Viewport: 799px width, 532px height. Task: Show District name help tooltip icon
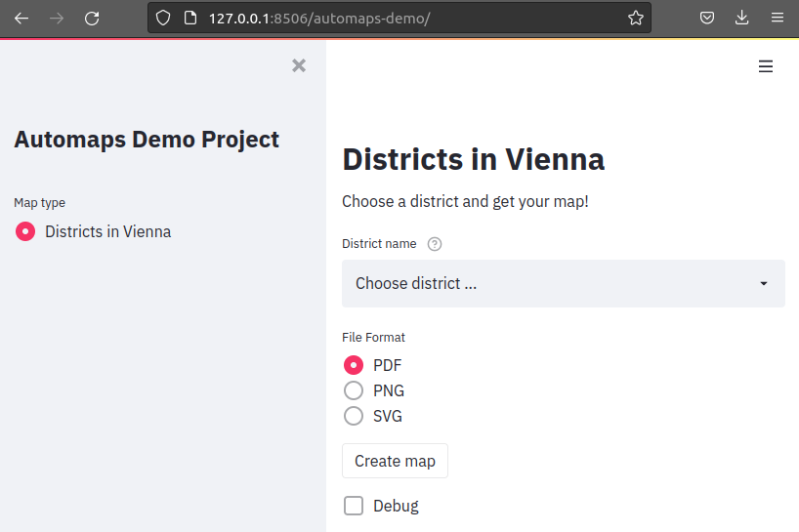(435, 244)
